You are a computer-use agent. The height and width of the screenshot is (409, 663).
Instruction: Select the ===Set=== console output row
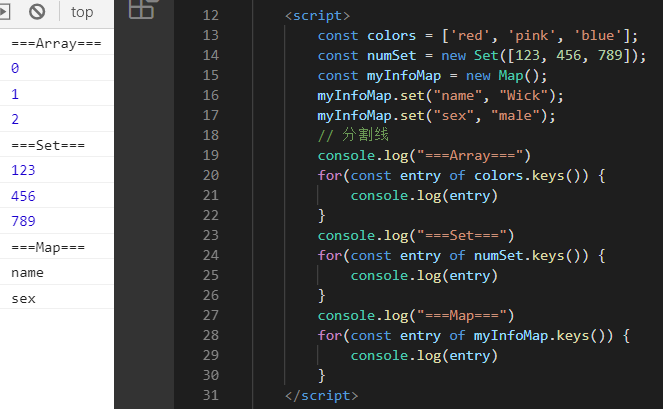pyautogui.click(x=57, y=145)
